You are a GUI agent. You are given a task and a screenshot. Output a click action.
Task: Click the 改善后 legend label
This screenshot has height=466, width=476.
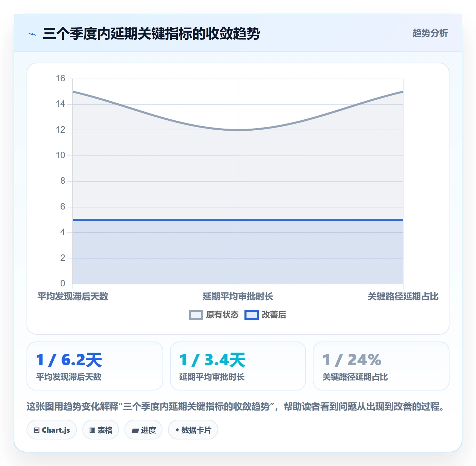tap(274, 315)
